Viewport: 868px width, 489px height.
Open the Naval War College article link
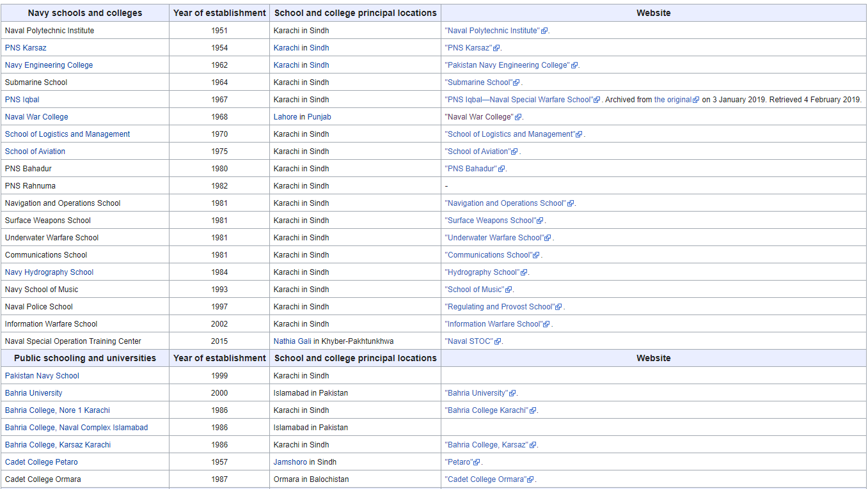[36, 117]
